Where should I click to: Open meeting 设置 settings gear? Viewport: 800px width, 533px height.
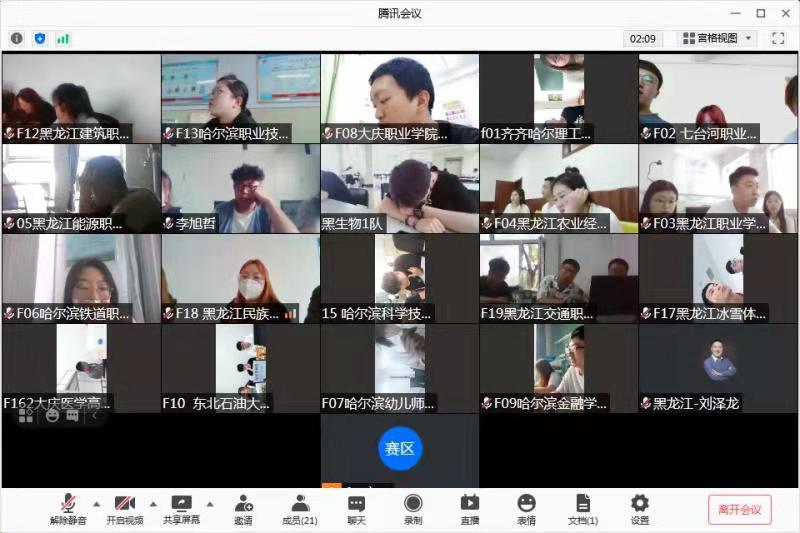(640, 508)
